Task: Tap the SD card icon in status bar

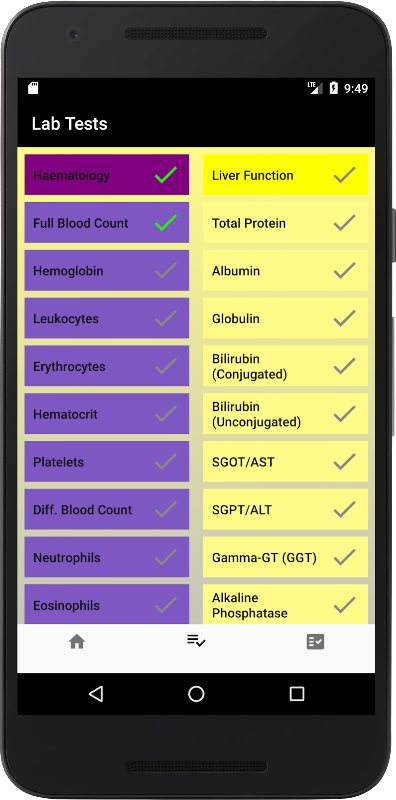Action: tap(33, 88)
